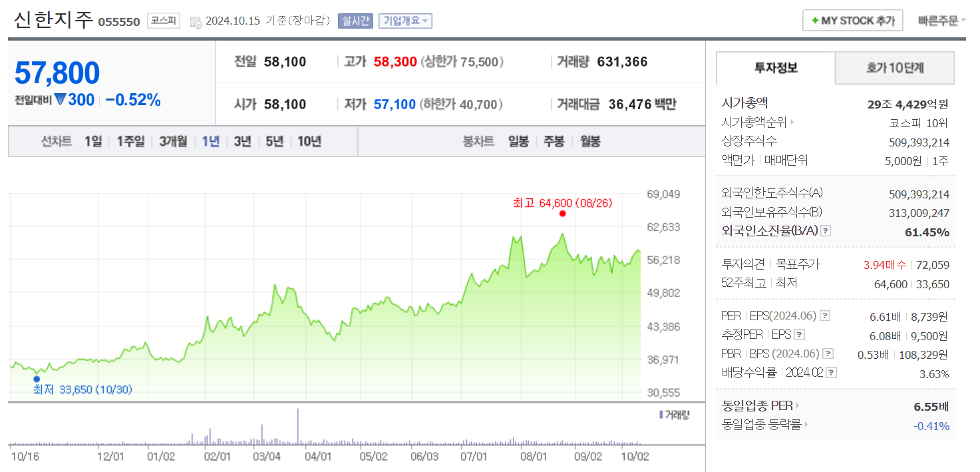The image size is (980, 472).
Task: Click the 61.45% foreign ownership value
Action: point(927,232)
